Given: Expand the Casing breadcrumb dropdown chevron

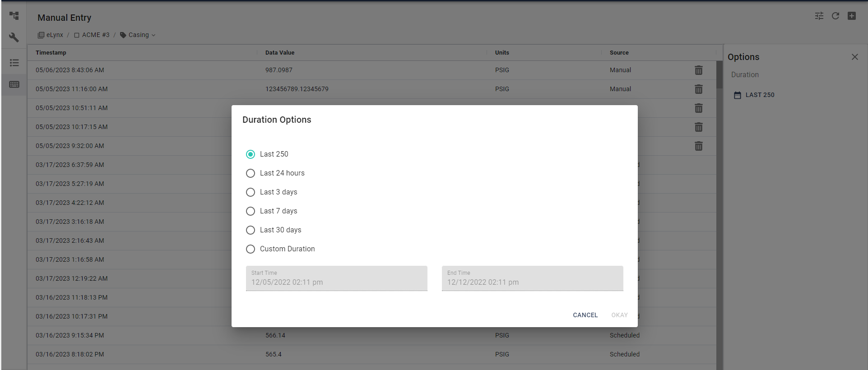Looking at the screenshot, I should pyautogui.click(x=153, y=35).
